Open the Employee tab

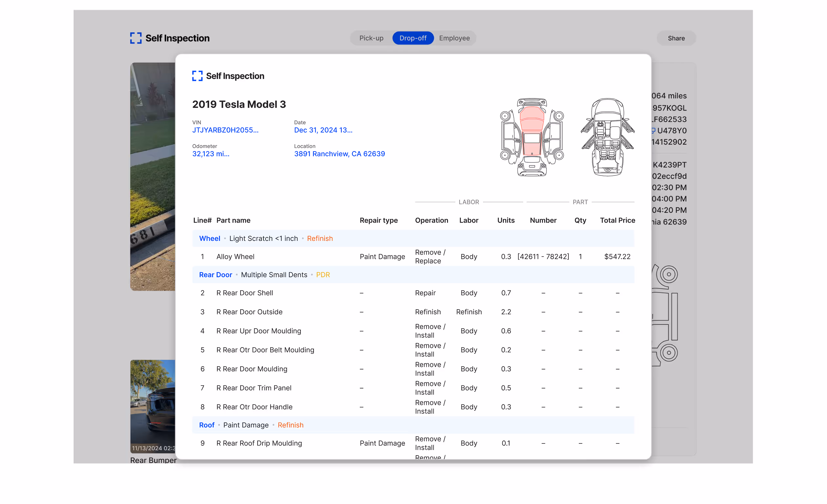click(x=454, y=38)
